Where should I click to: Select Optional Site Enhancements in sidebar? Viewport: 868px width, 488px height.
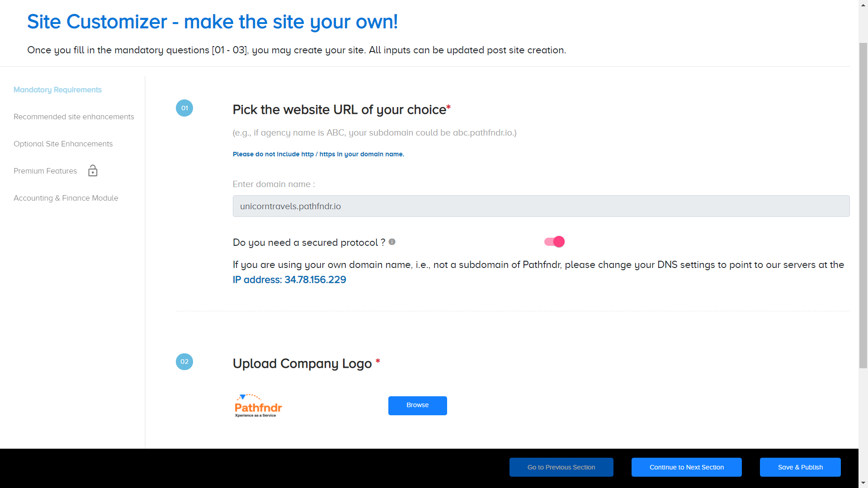click(63, 144)
